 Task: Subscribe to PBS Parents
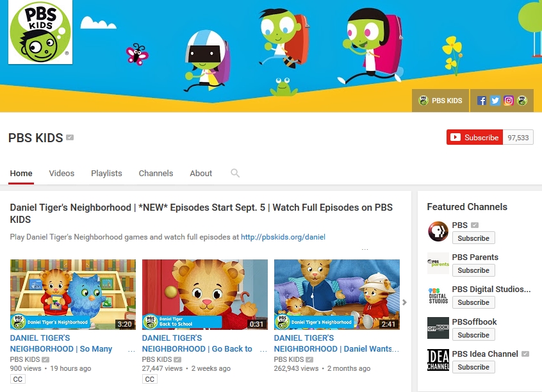[x=473, y=270]
